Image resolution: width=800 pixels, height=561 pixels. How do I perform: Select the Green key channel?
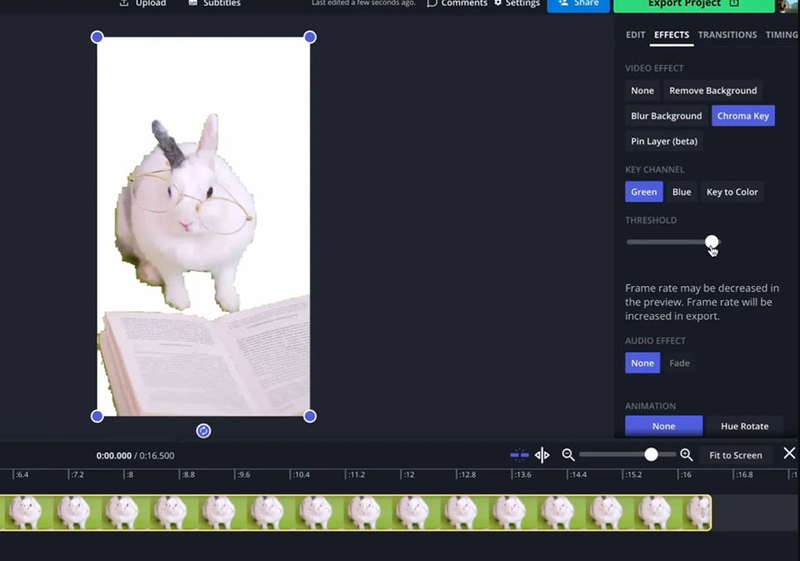tap(644, 192)
